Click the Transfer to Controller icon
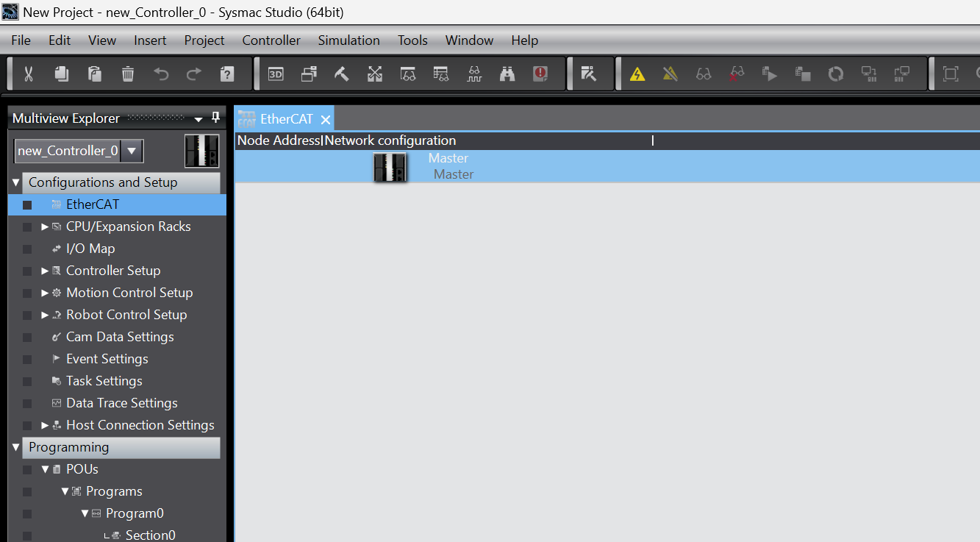980x542 pixels. point(869,74)
